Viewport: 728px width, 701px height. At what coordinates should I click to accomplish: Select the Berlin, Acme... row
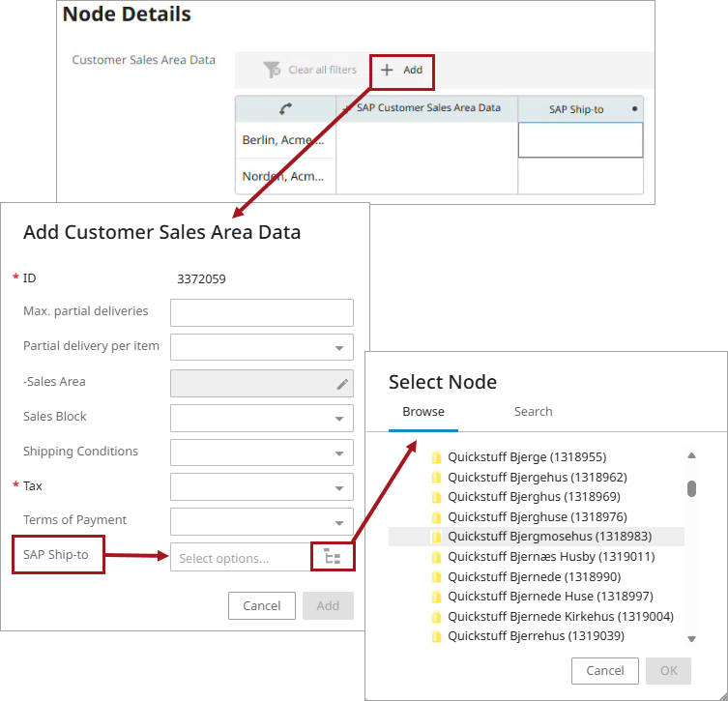(x=285, y=140)
